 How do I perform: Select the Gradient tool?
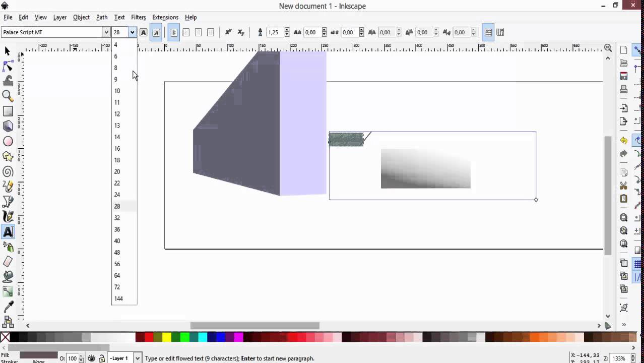coord(8,291)
